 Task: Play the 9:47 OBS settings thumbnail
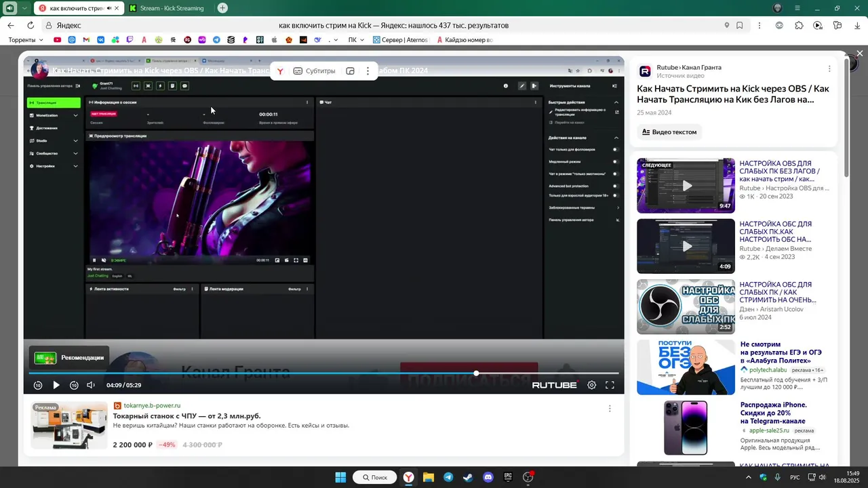click(686, 185)
